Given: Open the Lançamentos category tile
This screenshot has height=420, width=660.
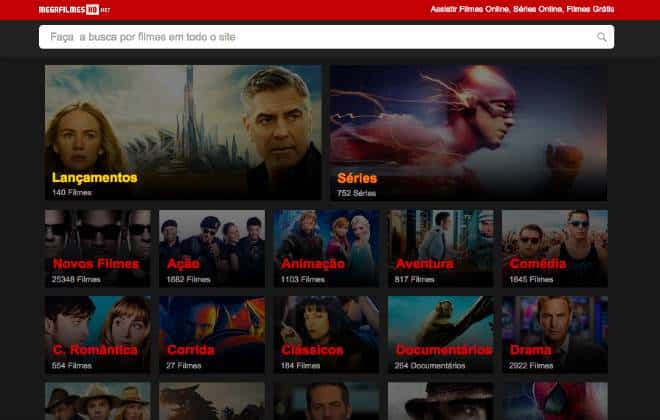Looking at the screenshot, I should coord(183,132).
